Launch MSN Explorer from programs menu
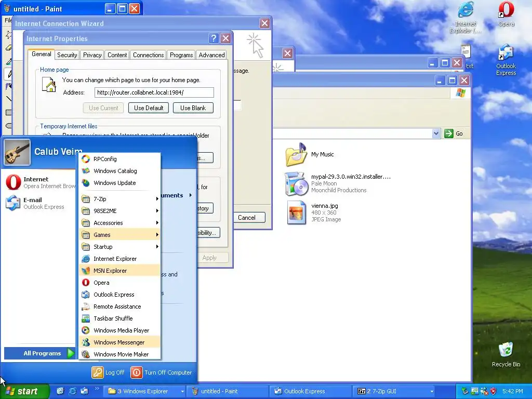This screenshot has height=399, width=532. click(x=119, y=270)
